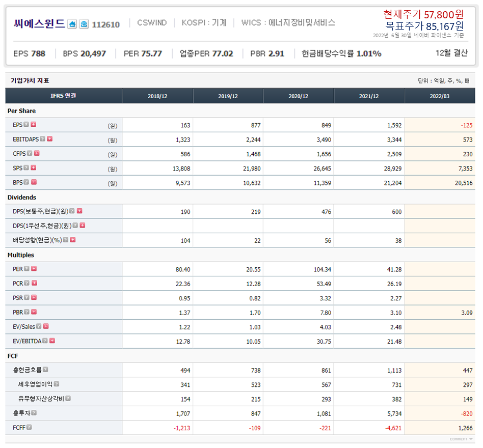This screenshot has height=448, width=483.
Task: Expand SPS row with red plus
Action: click(34, 167)
